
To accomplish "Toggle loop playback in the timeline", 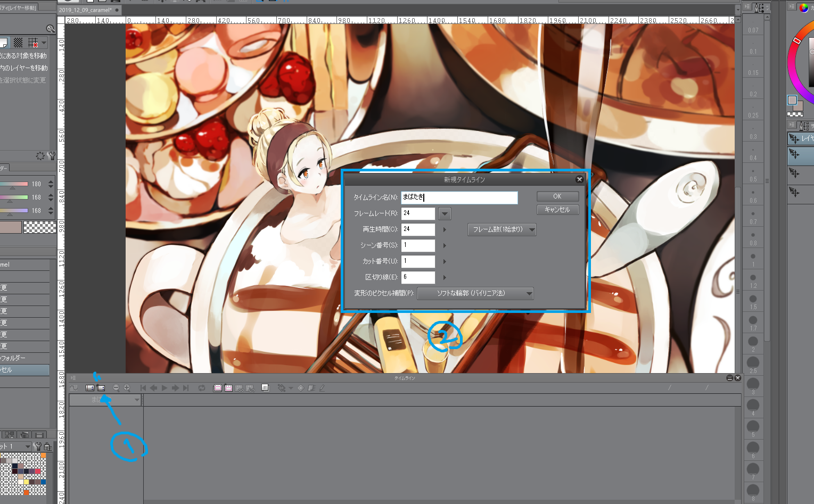I will tap(202, 388).
